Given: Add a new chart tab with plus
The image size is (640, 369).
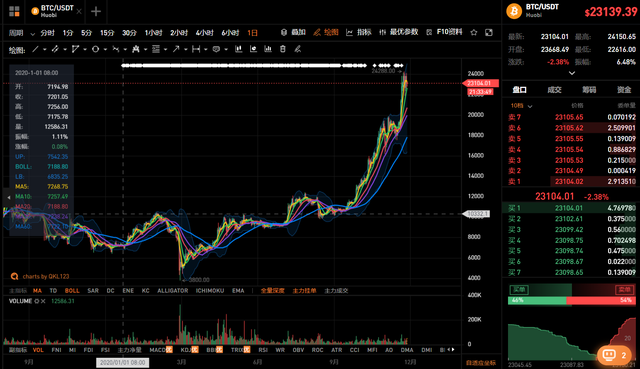Looking at the screenshot, I should click(x=96, y=11).
